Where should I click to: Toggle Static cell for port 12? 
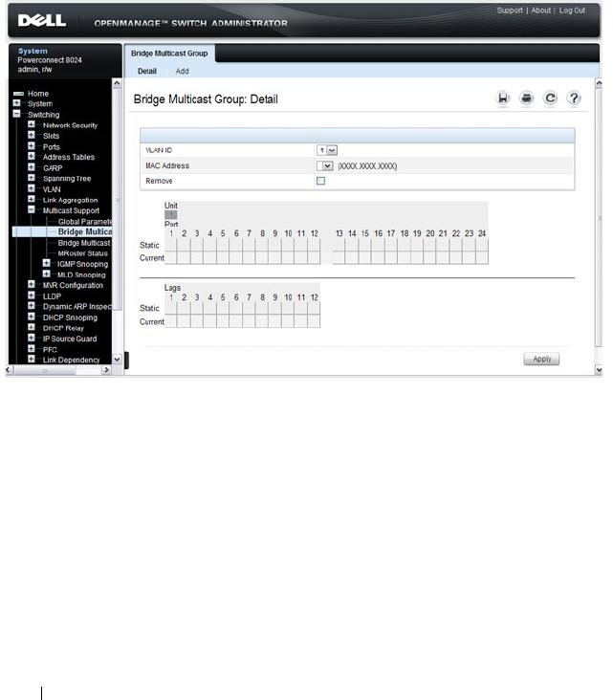coord(314,245)
